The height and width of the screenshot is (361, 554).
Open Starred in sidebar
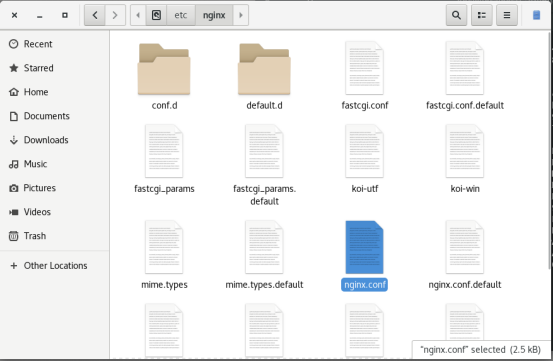pyautogui.click(x=55, y=68)
